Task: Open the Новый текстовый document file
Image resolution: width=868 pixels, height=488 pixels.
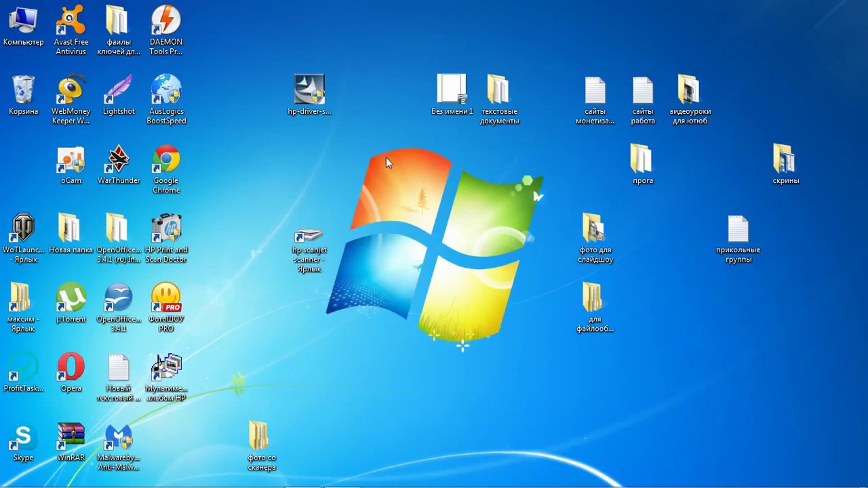Action: (x=119, y=378)
